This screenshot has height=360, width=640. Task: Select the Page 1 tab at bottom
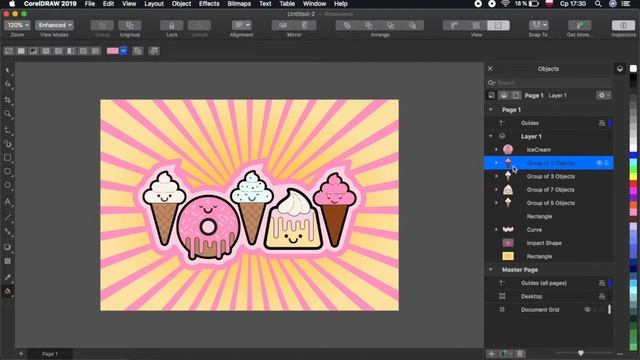point(50,354)
